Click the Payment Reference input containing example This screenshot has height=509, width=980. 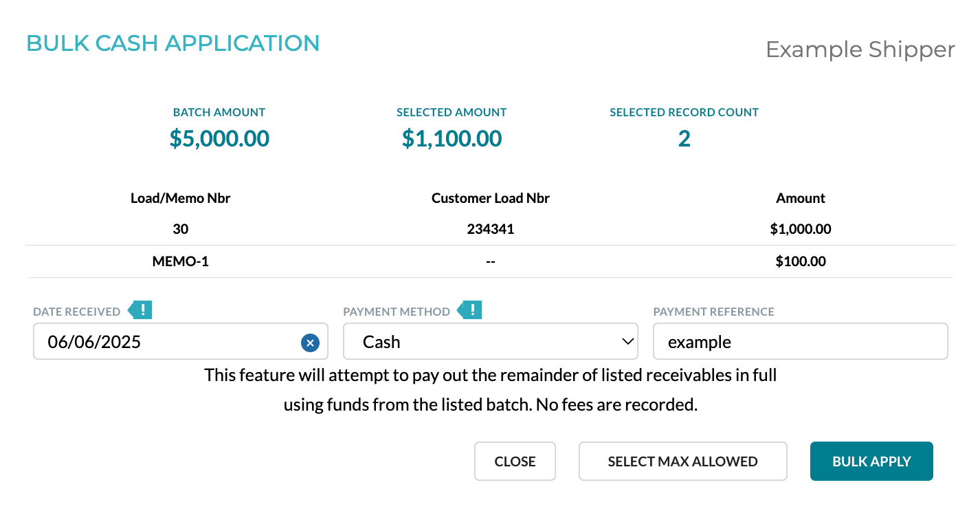coord(801,342)
